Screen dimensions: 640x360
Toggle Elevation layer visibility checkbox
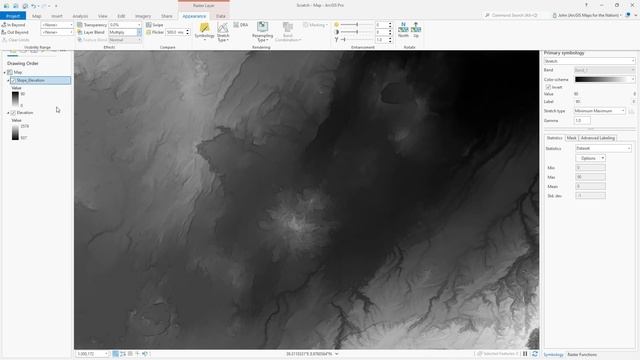point(13,113)
